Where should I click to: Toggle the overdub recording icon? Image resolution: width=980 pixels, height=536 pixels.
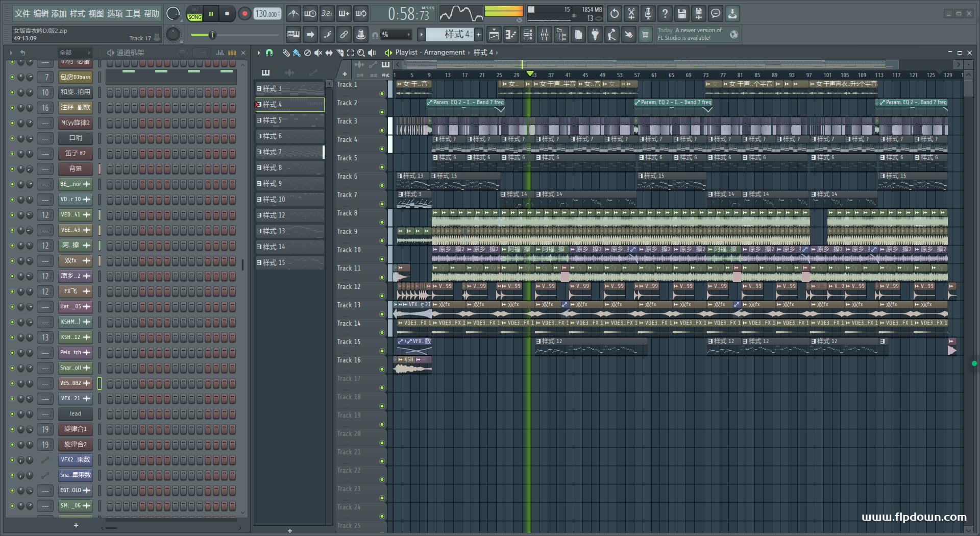click(344, 14)
